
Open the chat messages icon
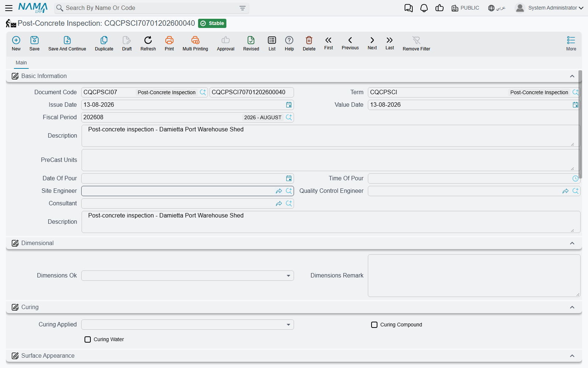pyautogui.click(x=408, y=8)
